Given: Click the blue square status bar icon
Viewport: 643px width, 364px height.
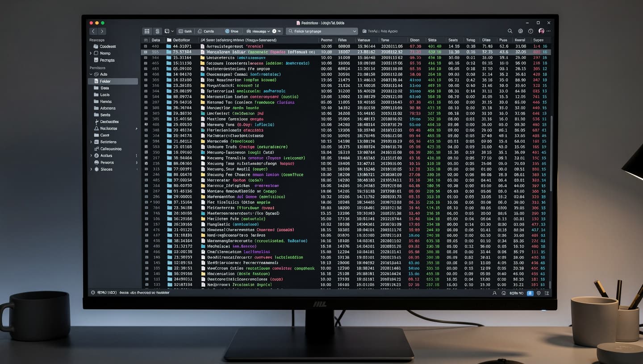Looking at the screenshot, I should tap(530, 293).
